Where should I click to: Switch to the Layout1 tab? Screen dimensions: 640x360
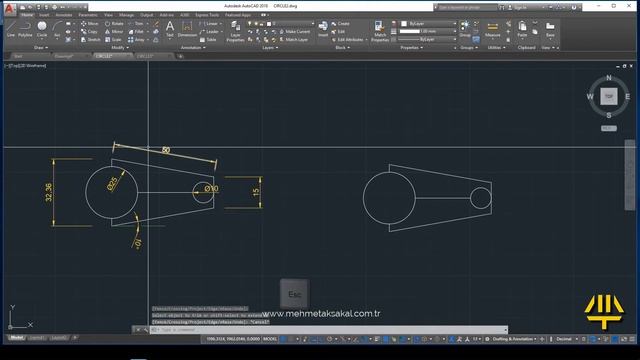click(36, 338)
